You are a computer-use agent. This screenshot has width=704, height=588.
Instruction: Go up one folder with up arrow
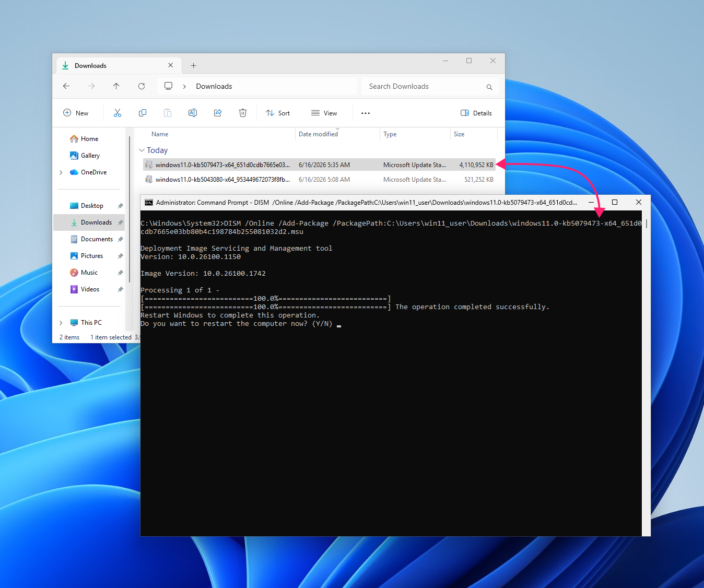116,86
